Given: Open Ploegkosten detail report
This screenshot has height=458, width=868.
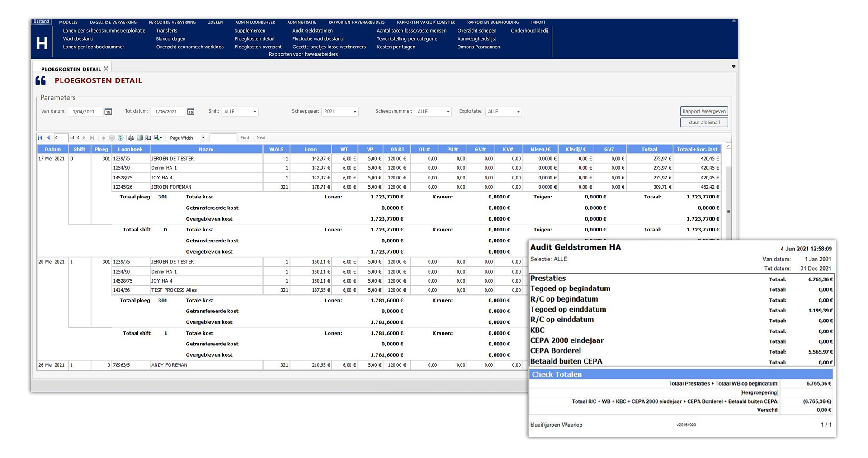Looking at the screenshot, I should click(x=254, y=39).
